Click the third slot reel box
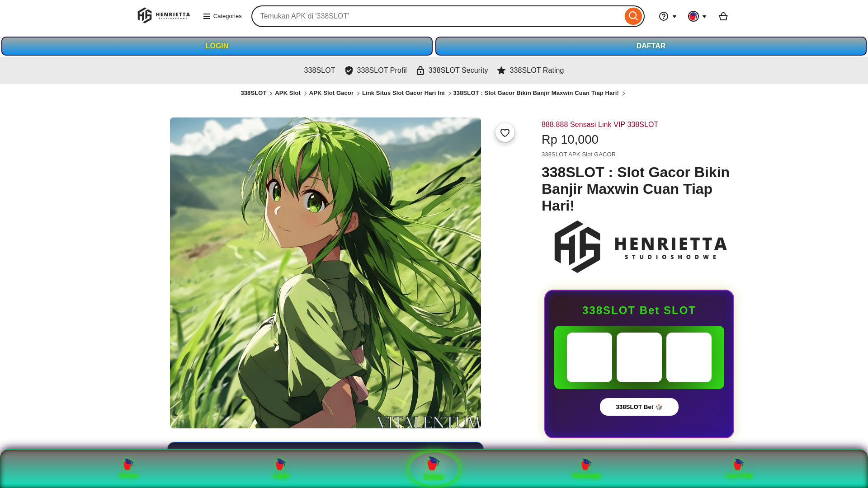868x488 pixels. pos(689,357)
